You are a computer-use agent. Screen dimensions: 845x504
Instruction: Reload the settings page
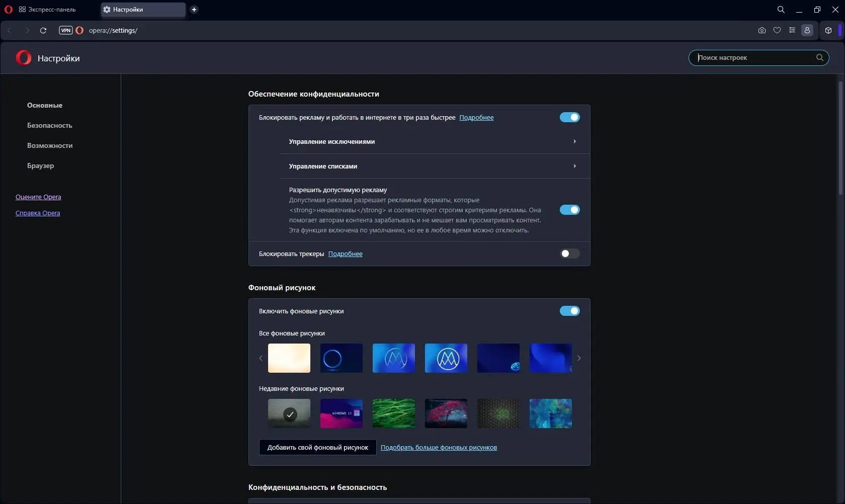[43, 31]
